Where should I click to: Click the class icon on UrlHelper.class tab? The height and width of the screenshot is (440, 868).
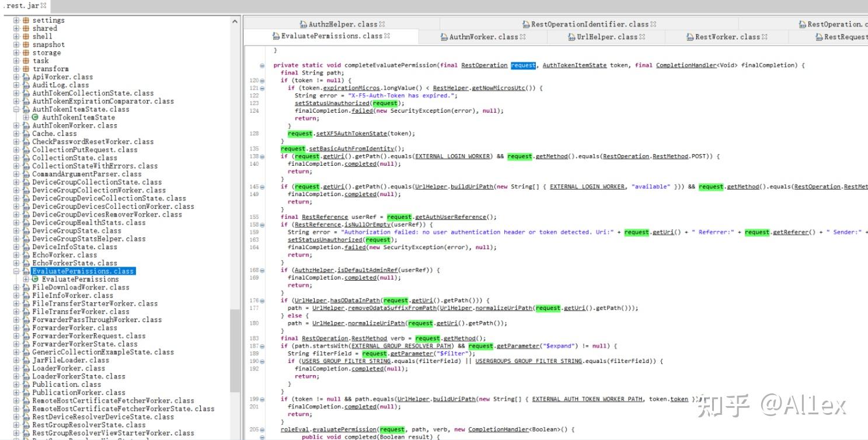pyautogui.click(x=572, y=37)
